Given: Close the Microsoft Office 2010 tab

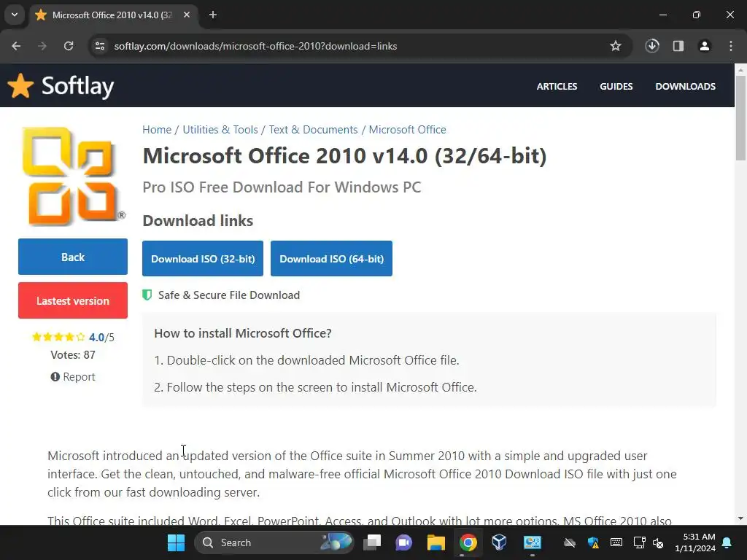Looking at the screenshot, I should pos(187,15).
